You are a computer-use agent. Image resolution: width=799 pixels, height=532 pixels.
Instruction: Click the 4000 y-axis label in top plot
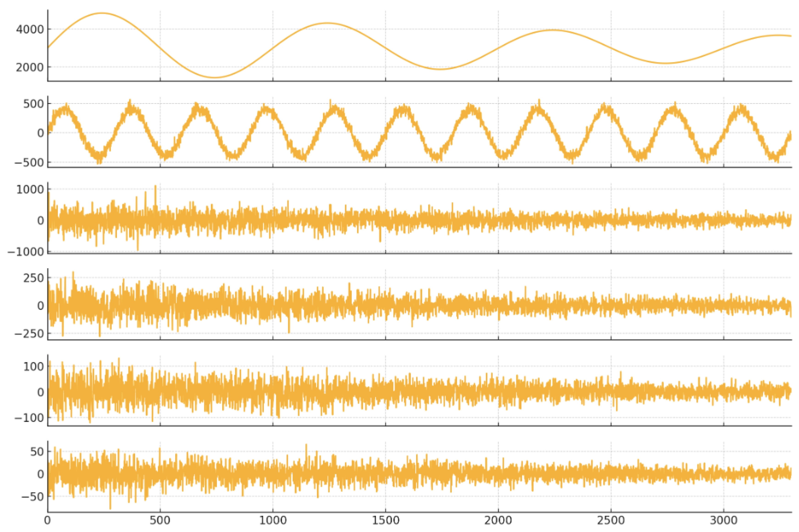click(30, 30)
